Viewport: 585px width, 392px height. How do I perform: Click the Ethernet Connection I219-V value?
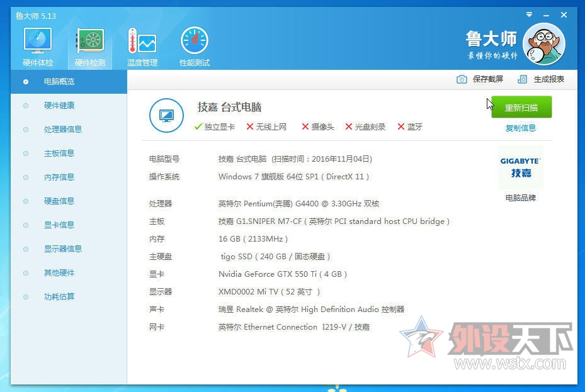[294, 327]
